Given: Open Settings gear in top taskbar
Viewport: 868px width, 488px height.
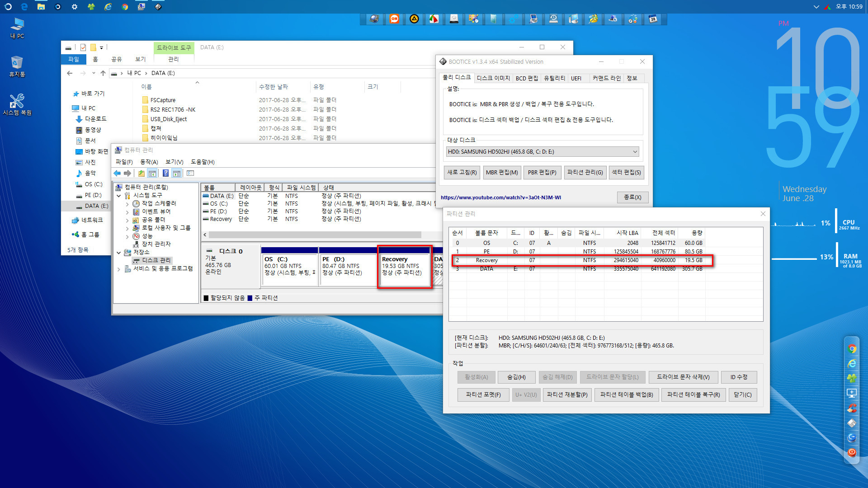Looking at the screenshot, I should click(x=74, y=7).
